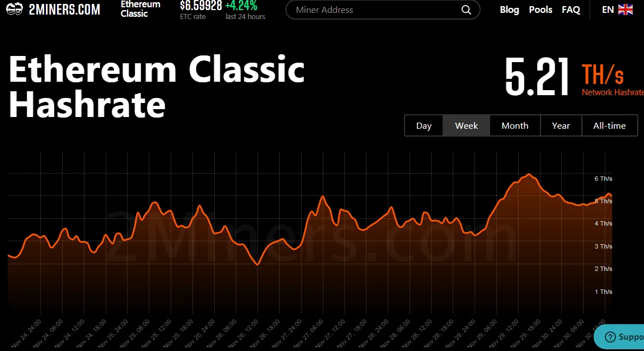The height and width of the screenshot is (351, 644).
Task: Click the UK flag icon
Action: [626, 10]
